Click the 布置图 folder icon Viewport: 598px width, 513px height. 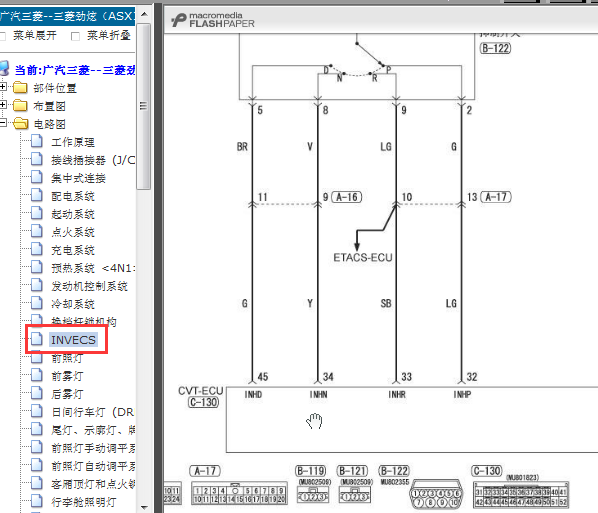click(20, 106)
